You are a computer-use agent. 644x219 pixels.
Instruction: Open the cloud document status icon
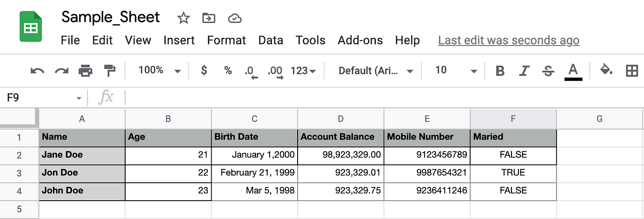(235, 18)
